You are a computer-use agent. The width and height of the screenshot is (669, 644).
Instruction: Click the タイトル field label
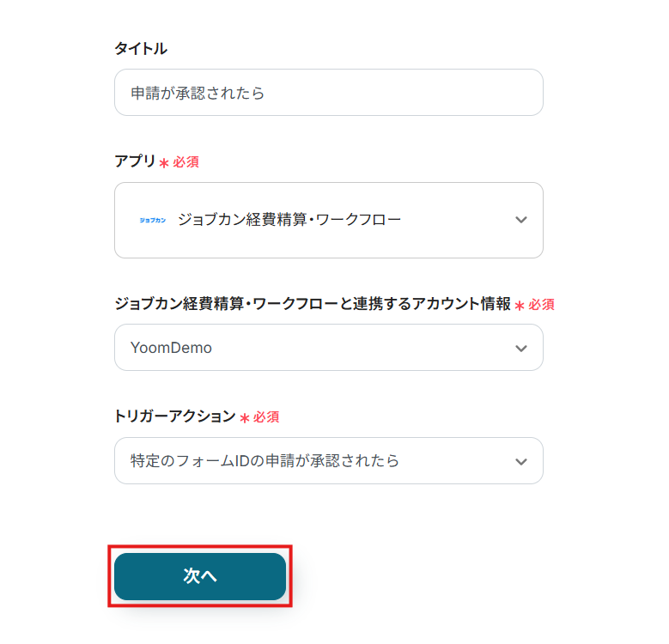point(141,49)
